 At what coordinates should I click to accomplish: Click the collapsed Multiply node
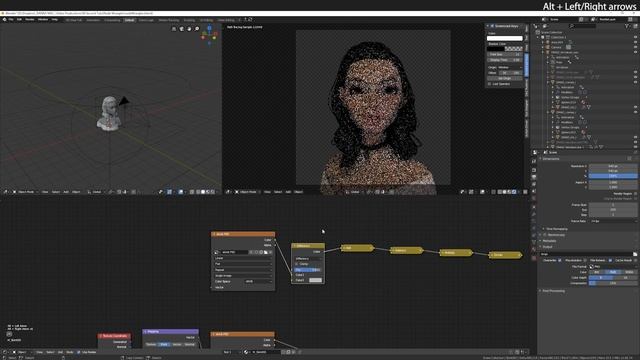(x=456, y=253)
